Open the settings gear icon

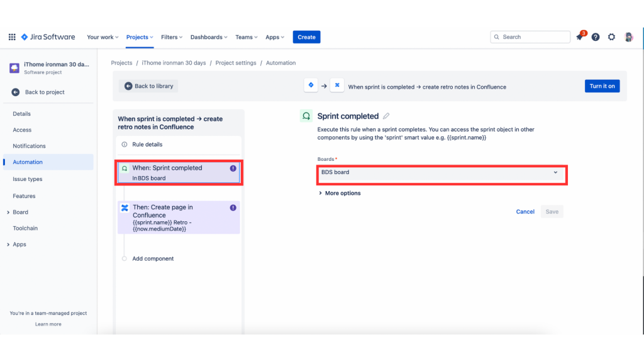tap(611, 37)
